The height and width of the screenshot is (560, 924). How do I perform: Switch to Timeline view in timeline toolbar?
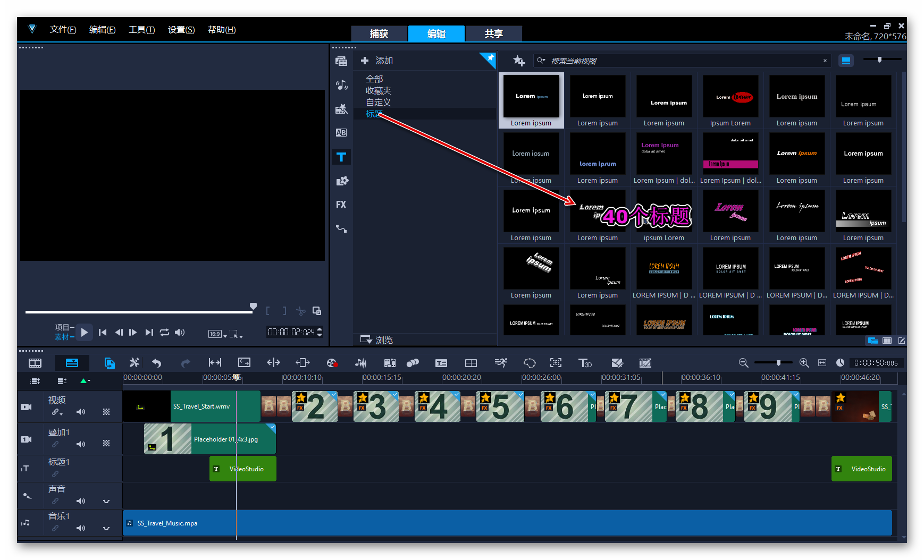[72, 363]
